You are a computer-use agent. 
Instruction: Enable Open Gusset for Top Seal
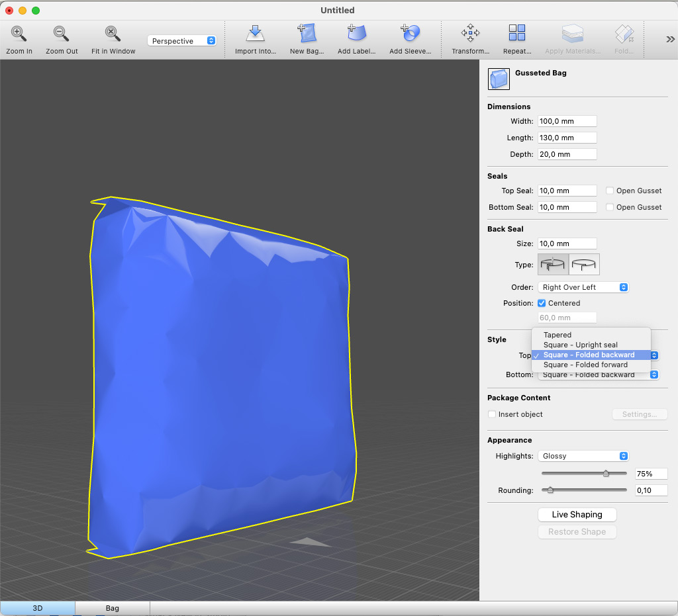610,191
